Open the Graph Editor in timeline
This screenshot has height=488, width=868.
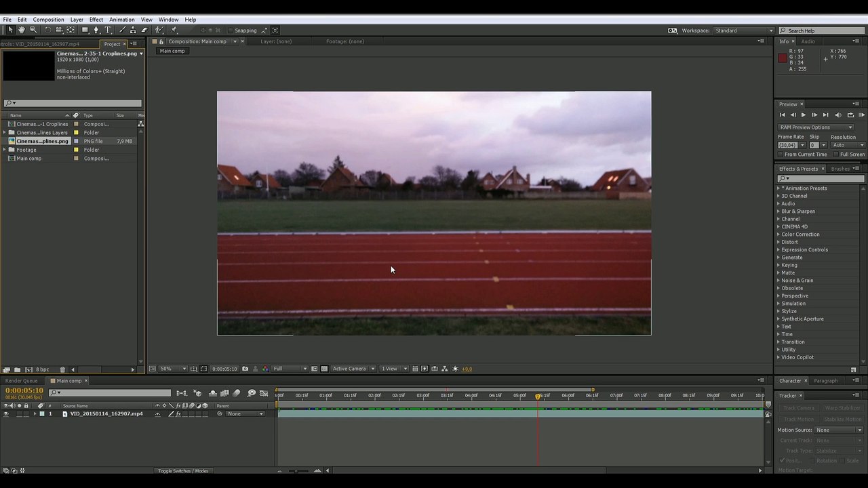tap(263, 393)
